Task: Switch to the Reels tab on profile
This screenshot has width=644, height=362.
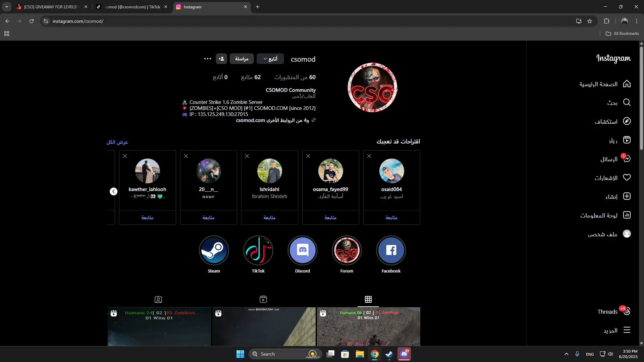Action: (263, 299)
